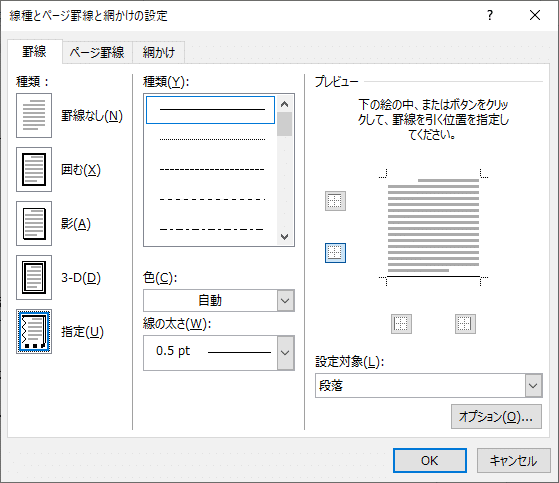Click the help question mark button
Screen dimensions: 559x483
[x=490, y=15]
